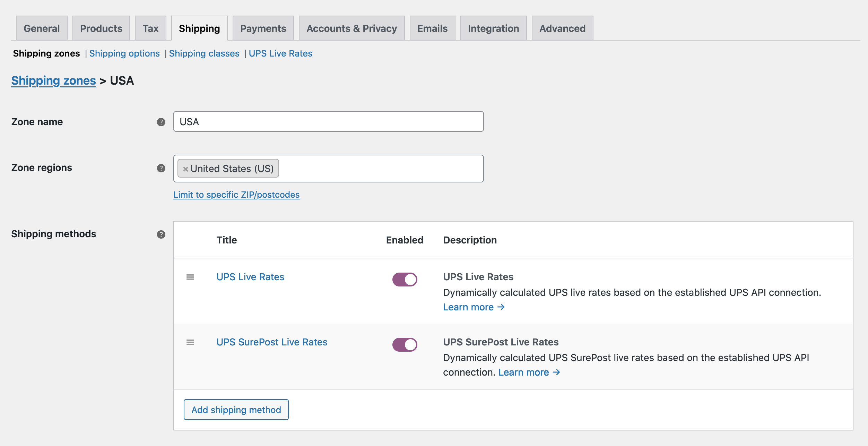Click the UPS Live Rates drag handle icon

[x=190, y=277]
